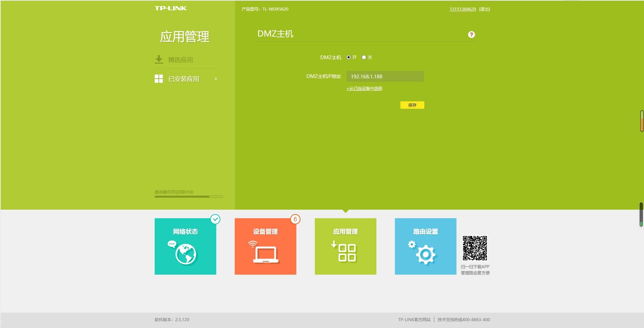This screenshot has height=328, width=644.
Task: Click the 产品型号: TL-WDR5620 text
Action: [265, 9]
